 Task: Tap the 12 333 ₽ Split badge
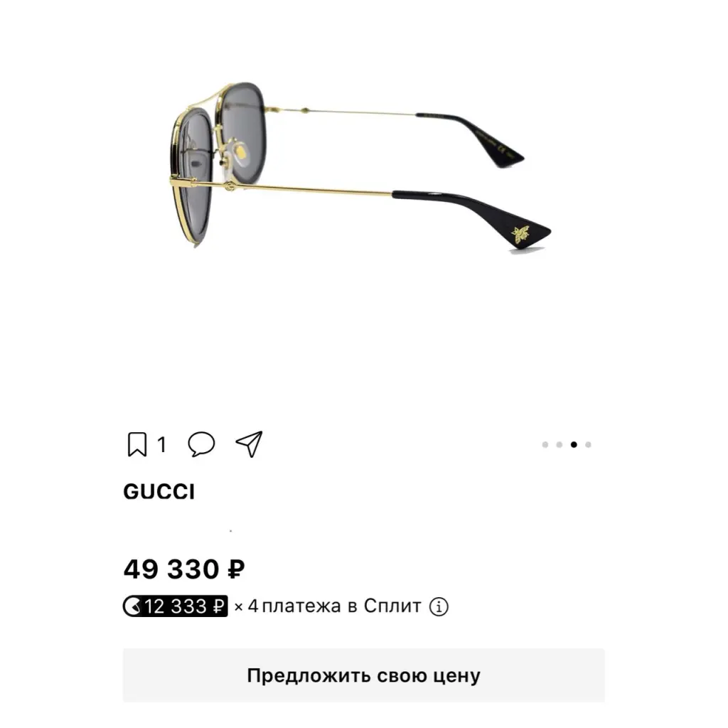(175, 606)
